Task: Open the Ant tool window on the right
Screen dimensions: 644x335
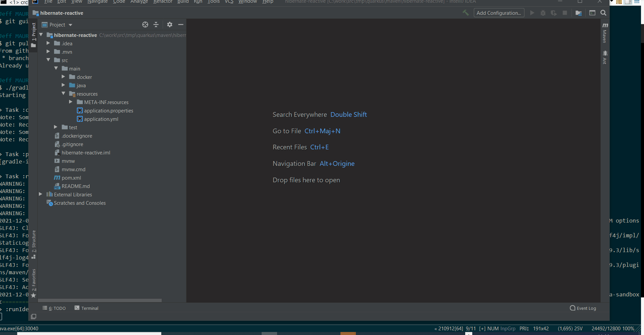Action: (605, 58)
